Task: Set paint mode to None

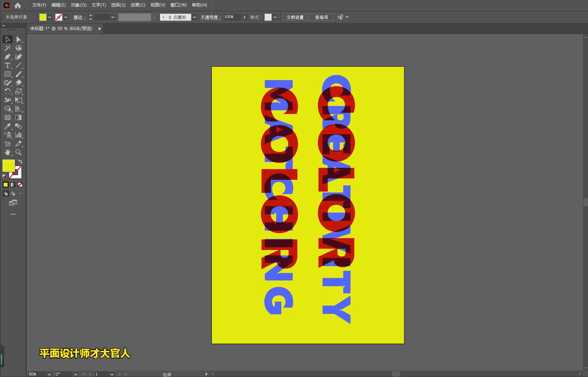Action: [x=20, y=185]
